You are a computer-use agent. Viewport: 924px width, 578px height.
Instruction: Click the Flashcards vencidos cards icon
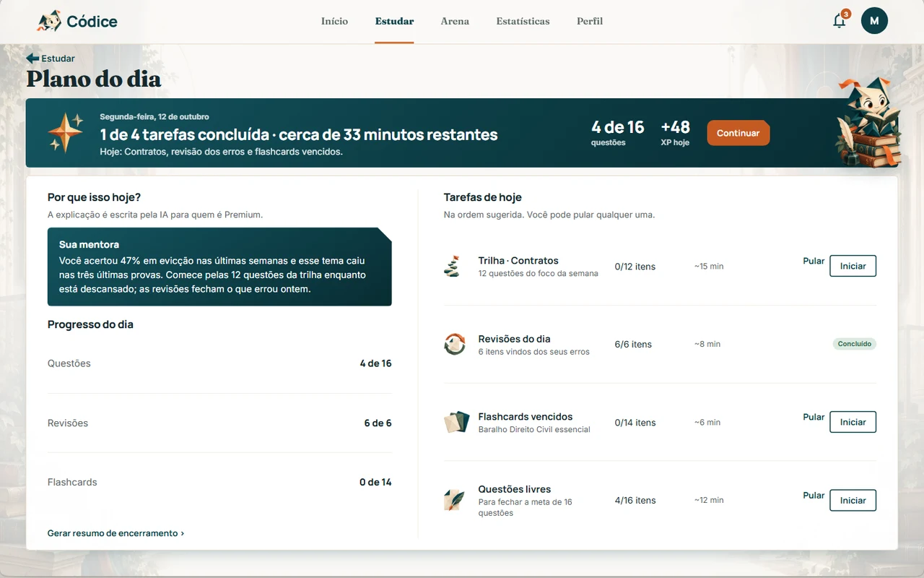[456, 422]
